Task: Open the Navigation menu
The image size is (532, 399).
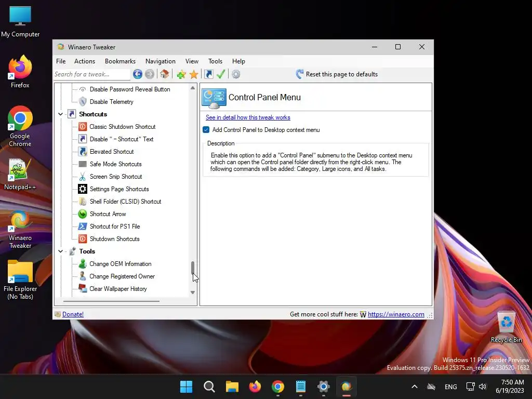Action: click(161, 61)
